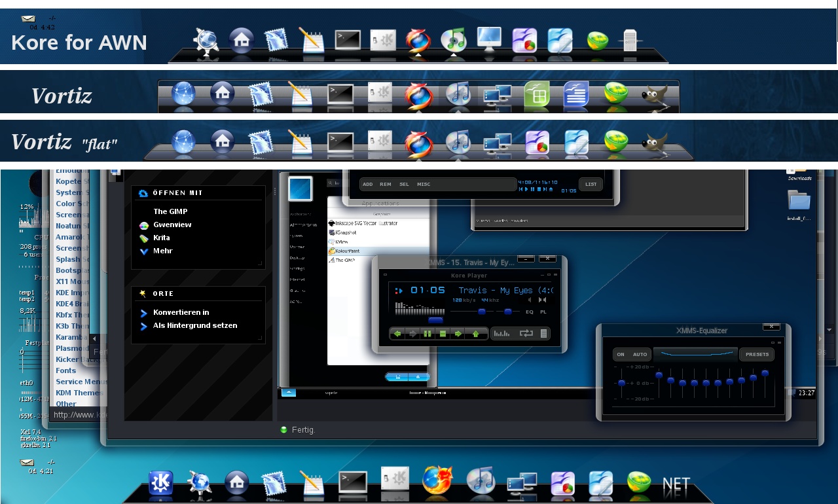Open the MISC menu in the playlist window
Image resolution: width=838 pixels, height=504 pixels.
[x=424, y=185]
